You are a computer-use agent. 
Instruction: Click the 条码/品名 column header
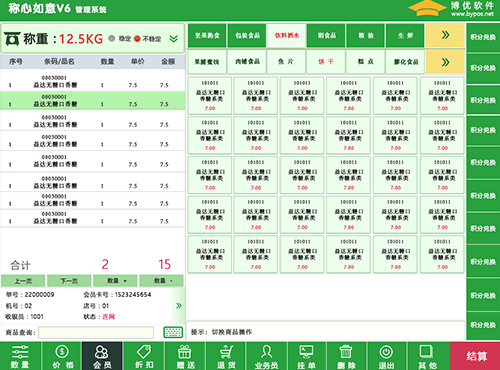59,61
